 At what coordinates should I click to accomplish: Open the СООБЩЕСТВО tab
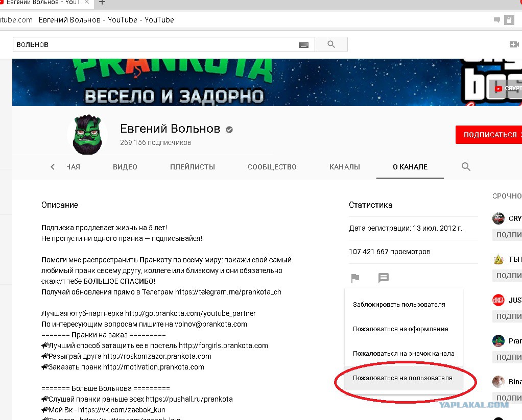(272, 167)
